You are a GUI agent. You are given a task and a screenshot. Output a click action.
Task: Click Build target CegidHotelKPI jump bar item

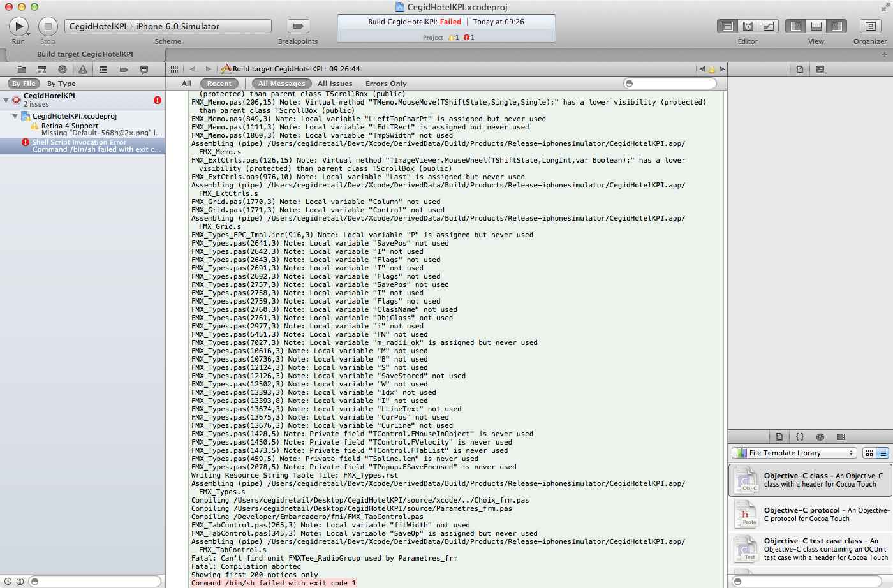pyautogui.click(x=291, y=69)
